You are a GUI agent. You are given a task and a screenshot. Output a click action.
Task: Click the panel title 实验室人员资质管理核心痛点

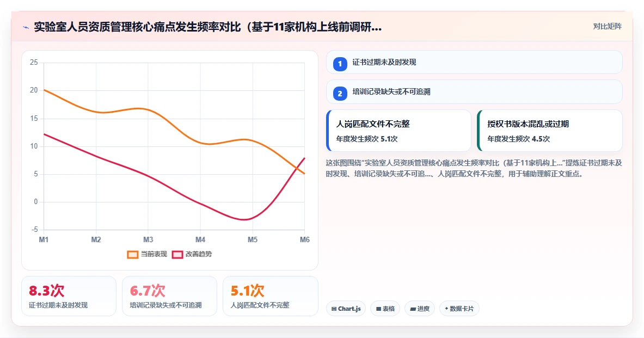[x=208, y=28]
